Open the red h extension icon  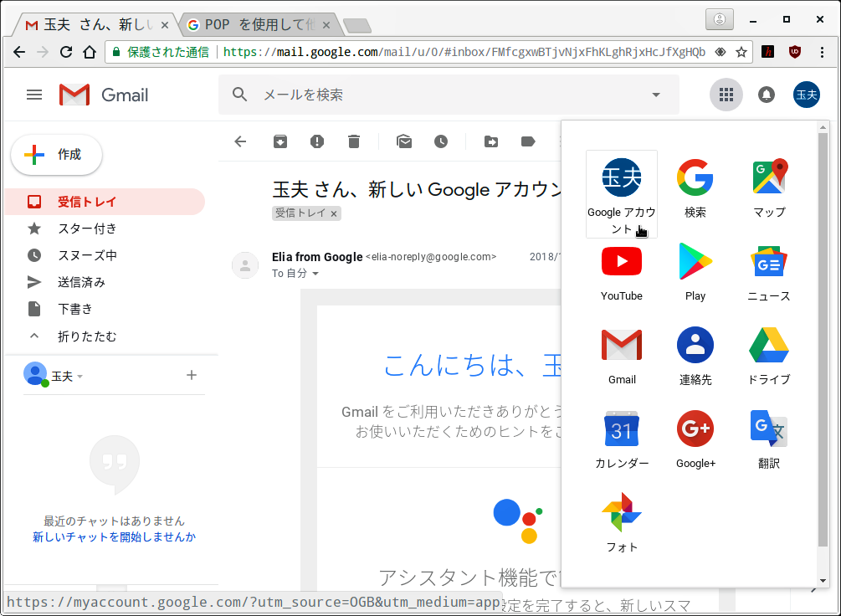click(x=768, y=52)
